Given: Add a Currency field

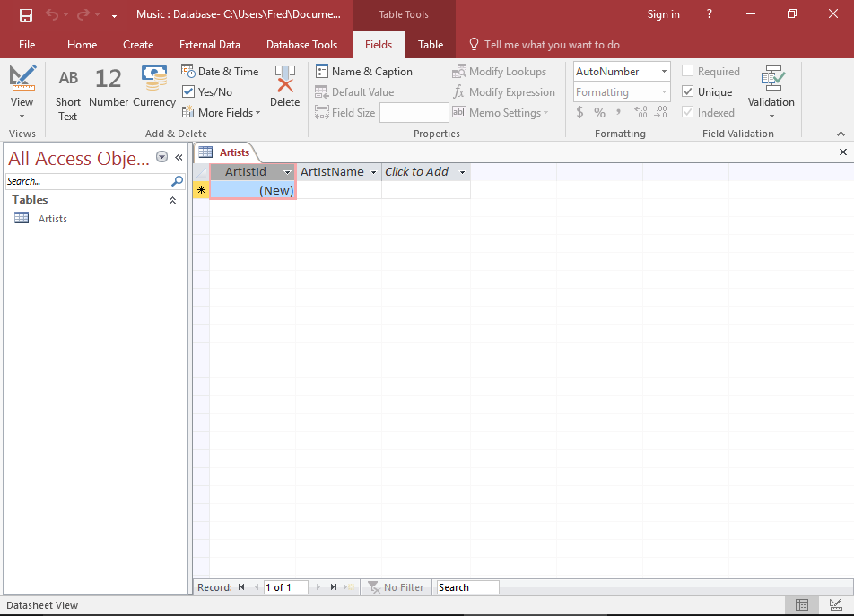Looking at the screenshot, I should click(154, 87).
